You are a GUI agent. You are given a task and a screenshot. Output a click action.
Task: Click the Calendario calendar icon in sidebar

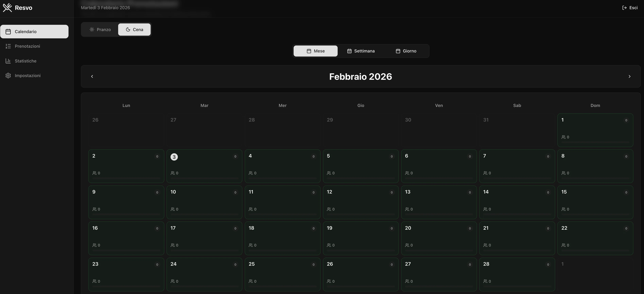8,32
